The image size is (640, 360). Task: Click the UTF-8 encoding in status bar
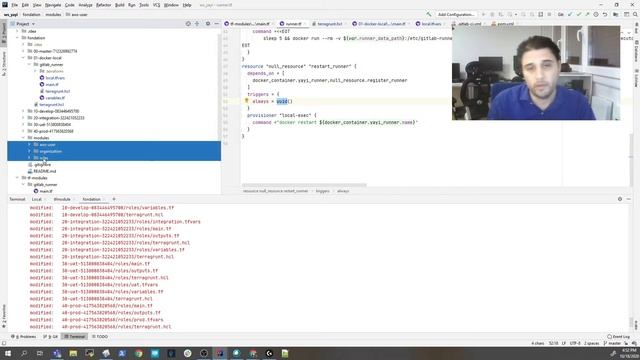coord(575,343)
